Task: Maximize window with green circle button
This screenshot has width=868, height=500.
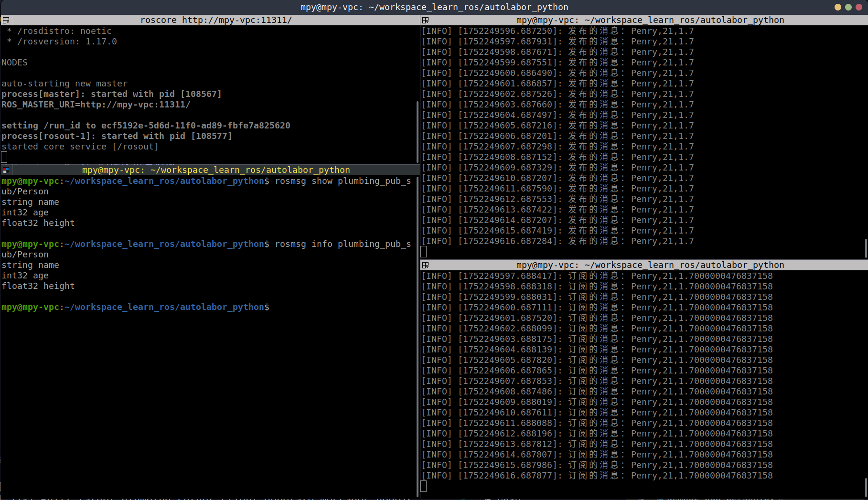Action: (848, 7)
